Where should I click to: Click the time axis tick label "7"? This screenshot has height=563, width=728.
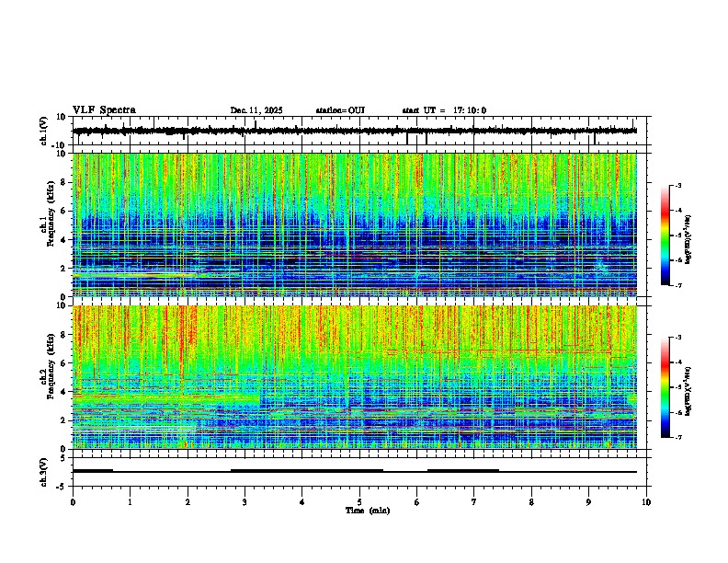point(474,502)
